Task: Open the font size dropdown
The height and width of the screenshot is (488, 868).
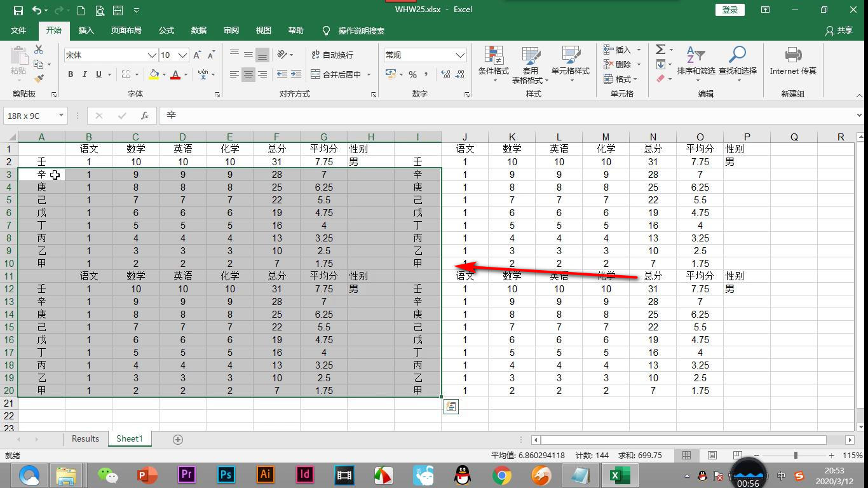Action: click(x=182, y=55)
